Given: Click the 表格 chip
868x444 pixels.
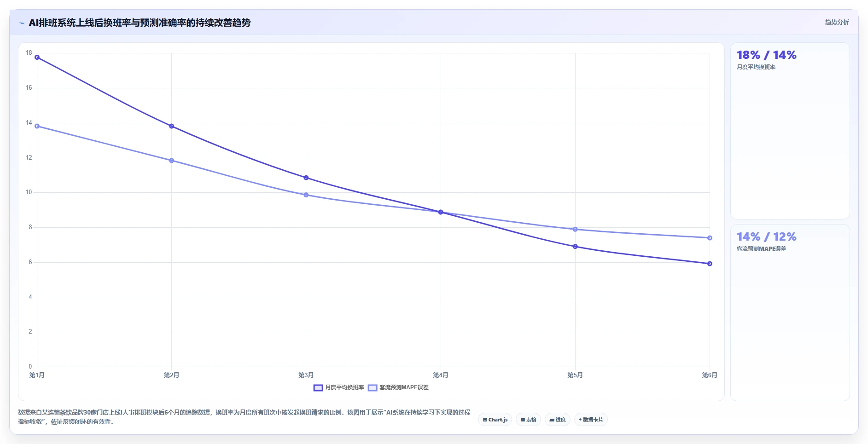Looking at the screenshot, I should coord(528,420).
